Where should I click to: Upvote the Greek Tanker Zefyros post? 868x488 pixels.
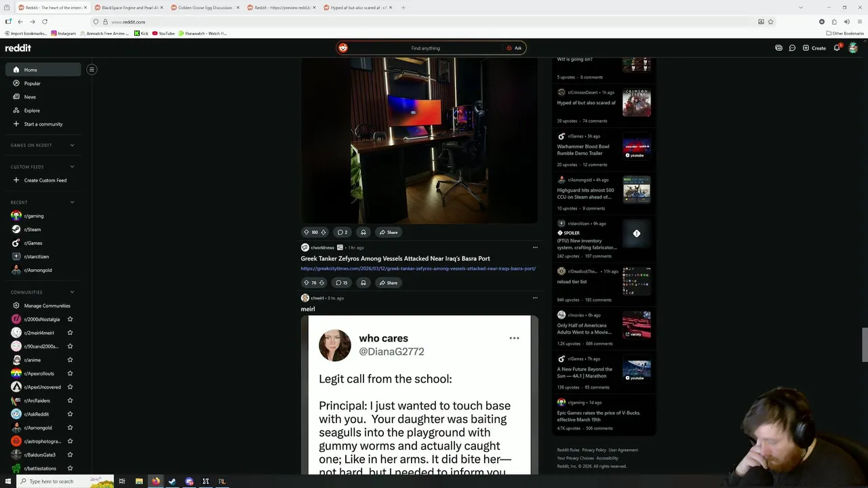(307, 283)
